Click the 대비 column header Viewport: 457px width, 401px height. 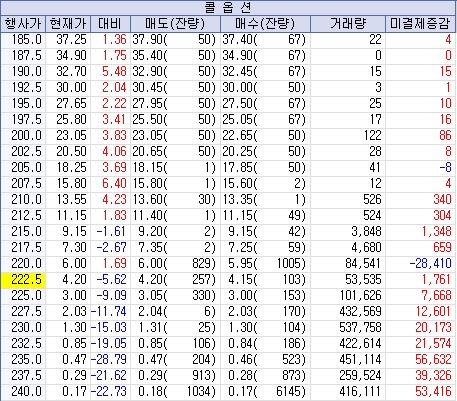point(110,24)
